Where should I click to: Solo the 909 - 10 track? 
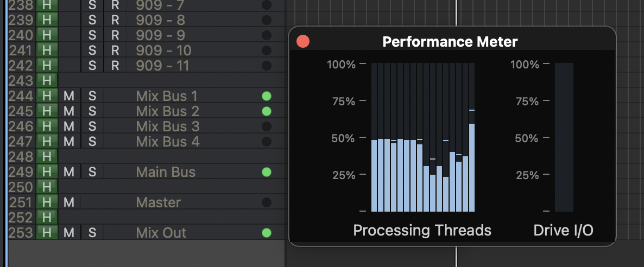point(92,50)
